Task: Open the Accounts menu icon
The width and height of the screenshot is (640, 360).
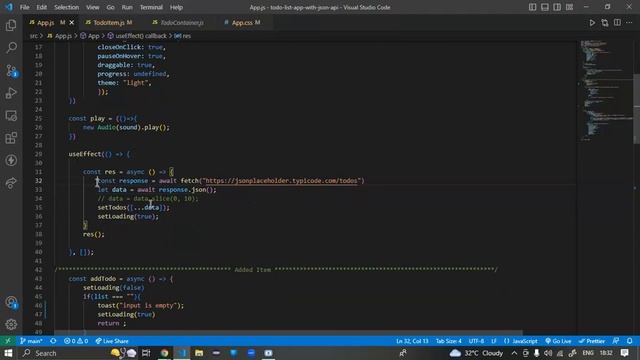Action: [11, 302]
